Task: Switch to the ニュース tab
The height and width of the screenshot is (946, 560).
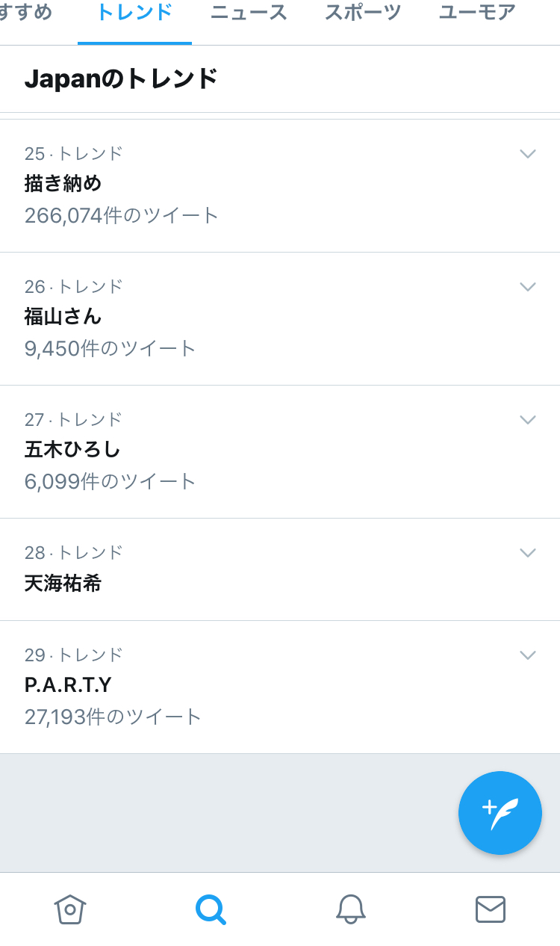Action: click(x=249, y=13)
